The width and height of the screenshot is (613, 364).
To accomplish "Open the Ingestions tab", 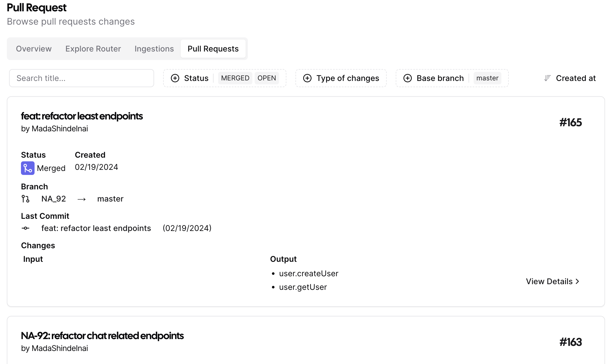I will point(154,49).
